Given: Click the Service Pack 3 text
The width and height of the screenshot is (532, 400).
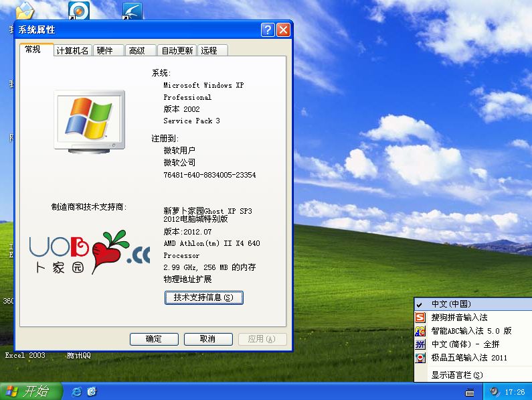Looking at the screenshot, I should point(191,121).
